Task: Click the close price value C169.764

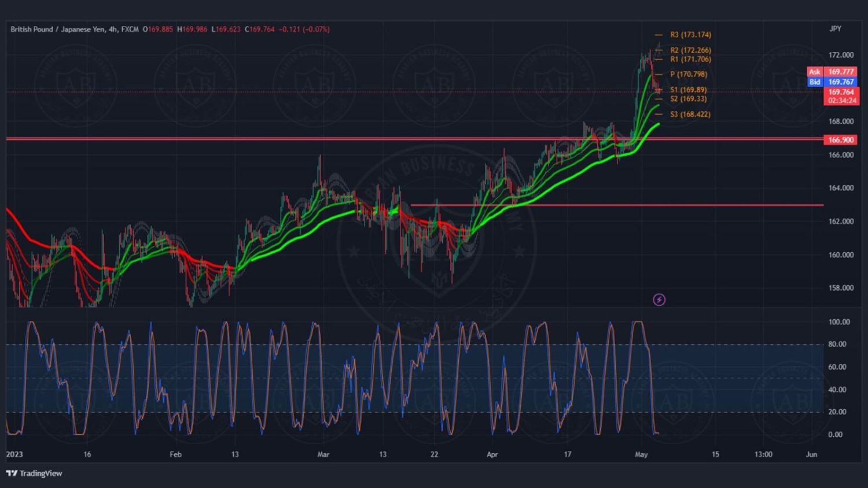Action: [259, 29]
